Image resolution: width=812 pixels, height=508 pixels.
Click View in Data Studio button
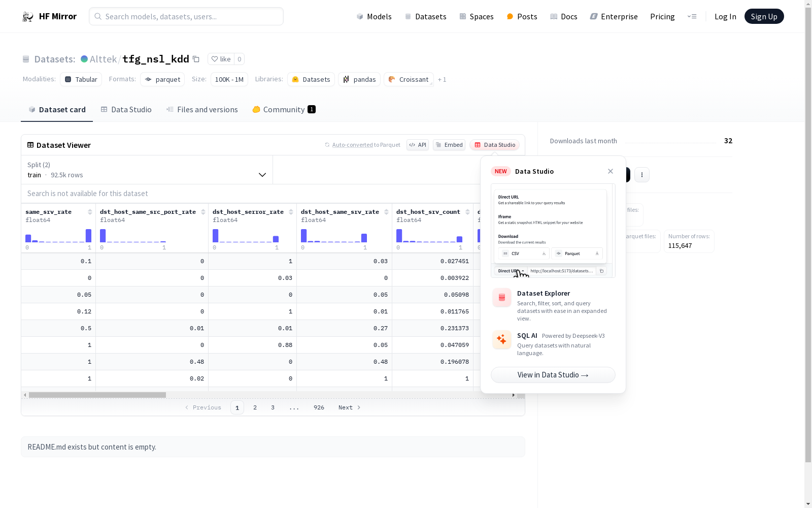[553, 375]
